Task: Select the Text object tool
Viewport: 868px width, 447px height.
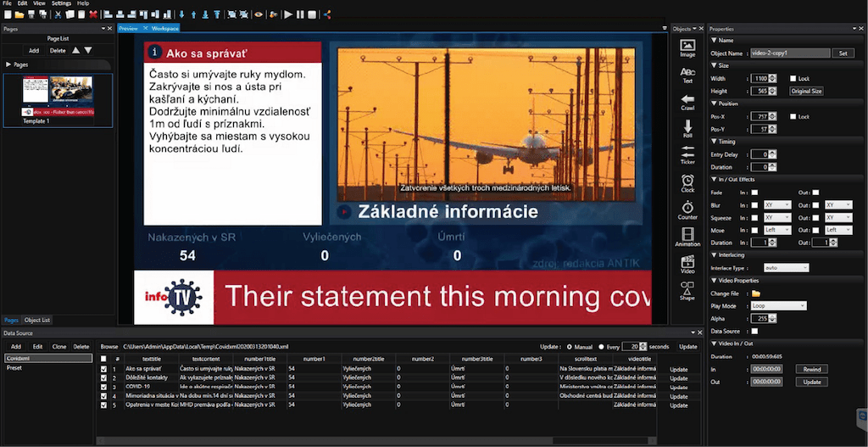Action: (687, 75)
